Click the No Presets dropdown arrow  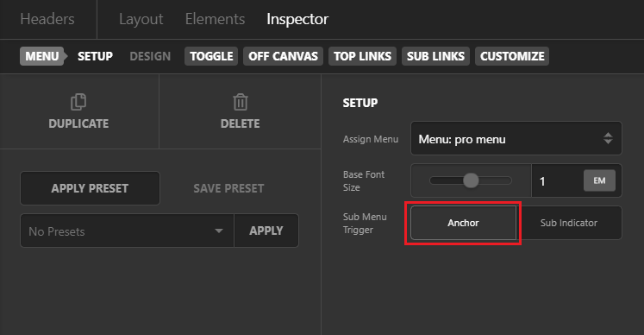(219, 231)
